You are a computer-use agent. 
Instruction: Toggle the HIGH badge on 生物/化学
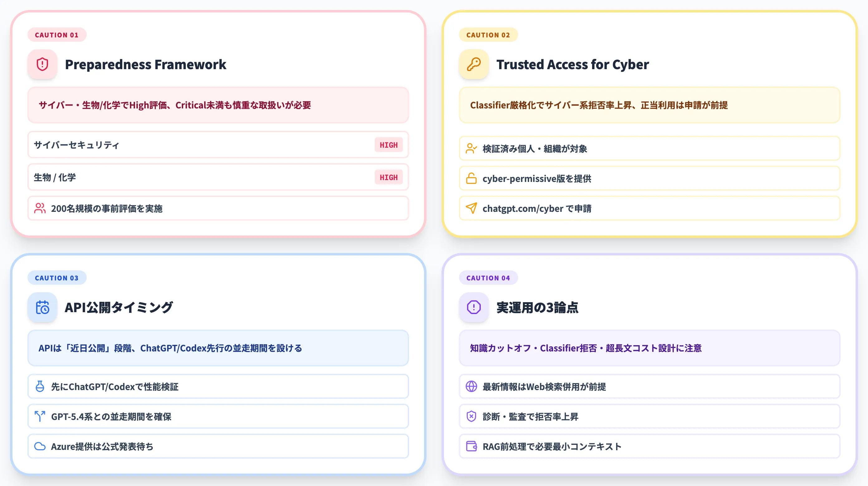coord(388,177)
